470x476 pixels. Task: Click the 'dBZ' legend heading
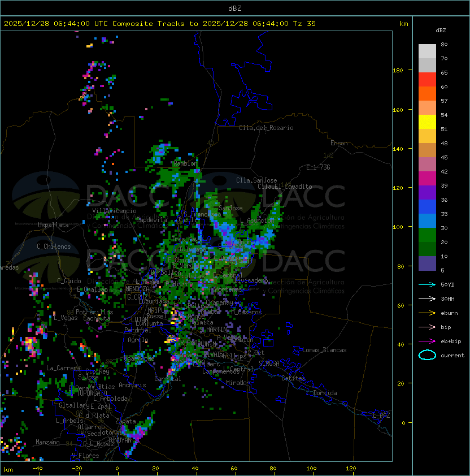[x=441, y=31]
